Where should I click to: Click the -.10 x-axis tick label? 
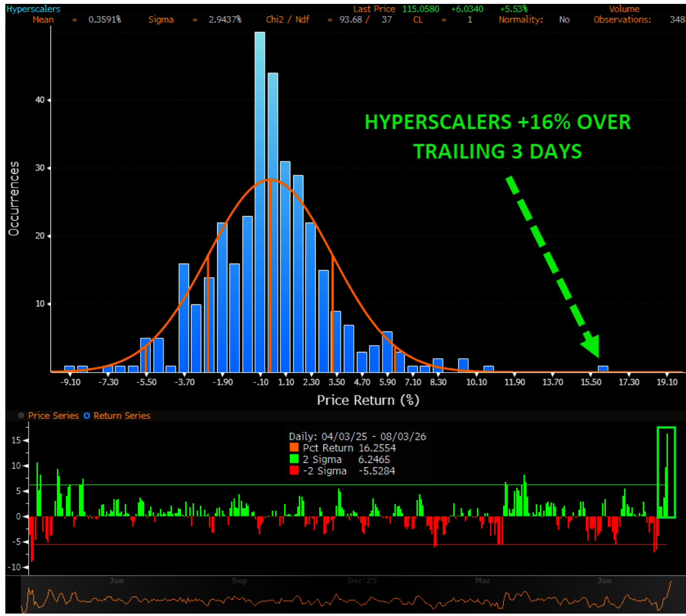point(261,382)
